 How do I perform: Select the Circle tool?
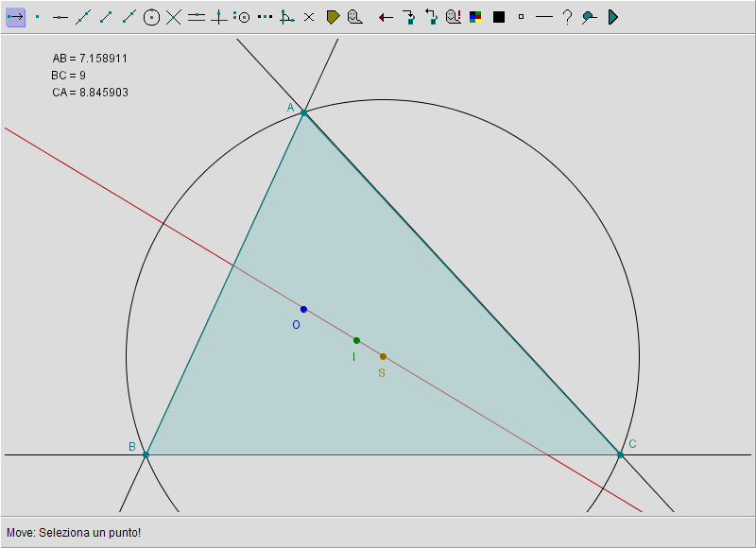pyautogui.click(x=151, y=17)
